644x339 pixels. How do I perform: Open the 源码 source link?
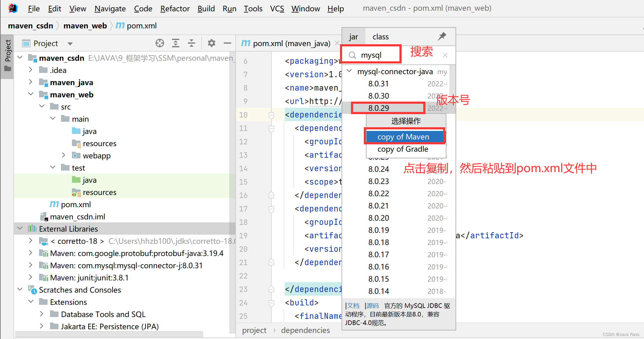[x=372, y=306]
